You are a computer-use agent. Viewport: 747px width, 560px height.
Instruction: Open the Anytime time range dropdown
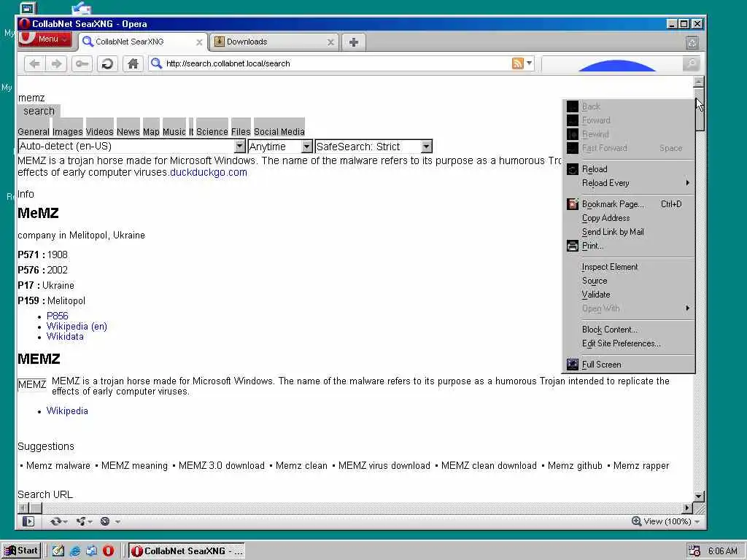click(280, 146)
